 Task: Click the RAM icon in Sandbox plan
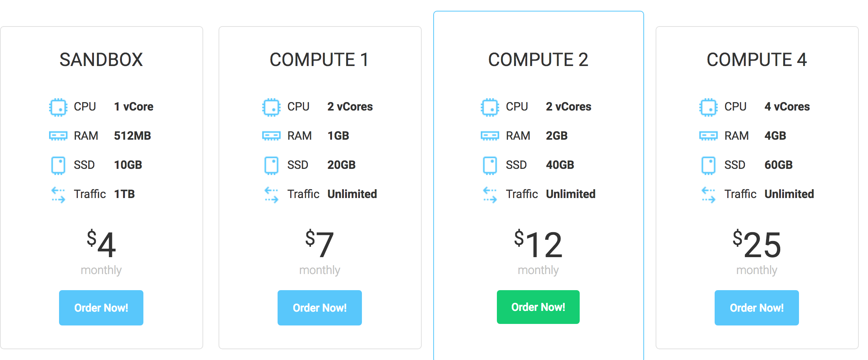click(58, 136)
